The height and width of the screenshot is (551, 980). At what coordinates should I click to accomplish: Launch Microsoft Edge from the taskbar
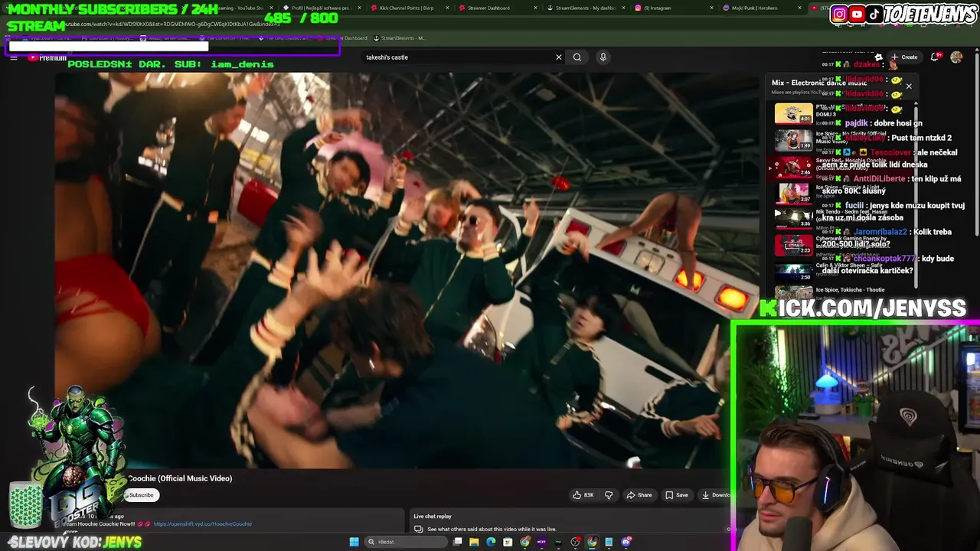coord(491,542)
